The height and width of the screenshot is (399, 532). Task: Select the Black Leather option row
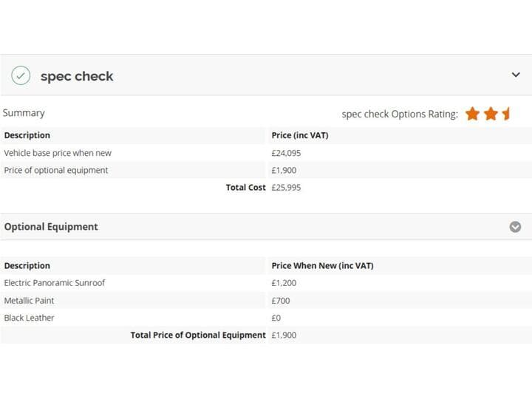(266, 318)
